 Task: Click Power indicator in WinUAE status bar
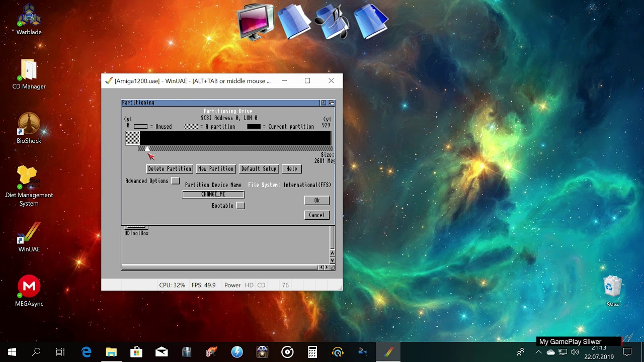(232, 285)
